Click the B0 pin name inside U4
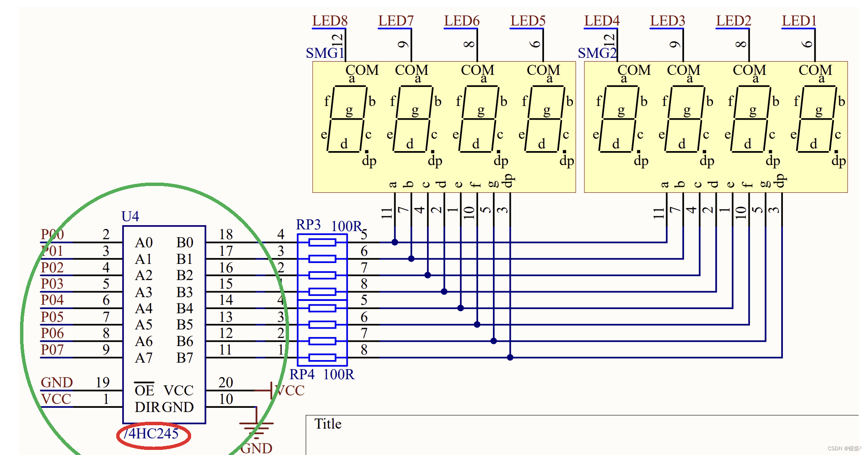This screenshot has height=455, width=868. tap(185, 242)
